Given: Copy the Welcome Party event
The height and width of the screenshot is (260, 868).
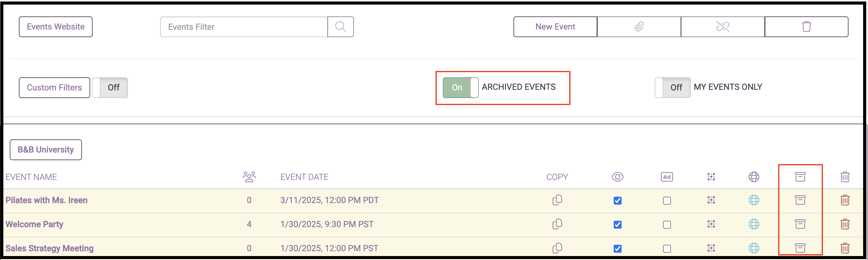Looking at the screenshot, I should [x=557, y=224].
